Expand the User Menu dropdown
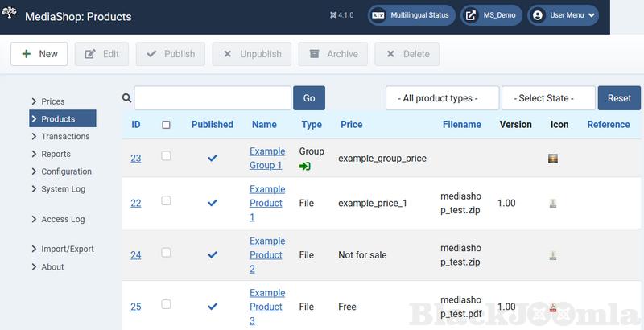Image resolution: width=644 pixels, height=330 pixels. (563, 15)
